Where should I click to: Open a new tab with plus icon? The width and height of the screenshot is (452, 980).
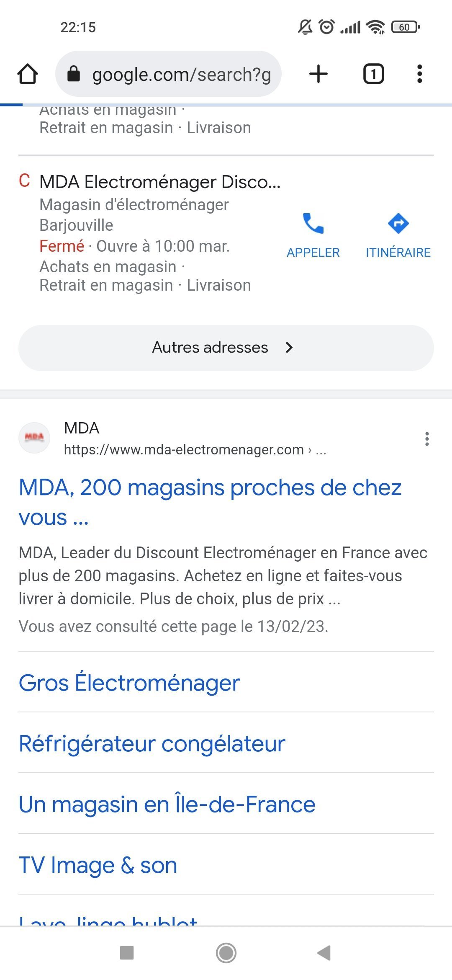coord(318,74)
